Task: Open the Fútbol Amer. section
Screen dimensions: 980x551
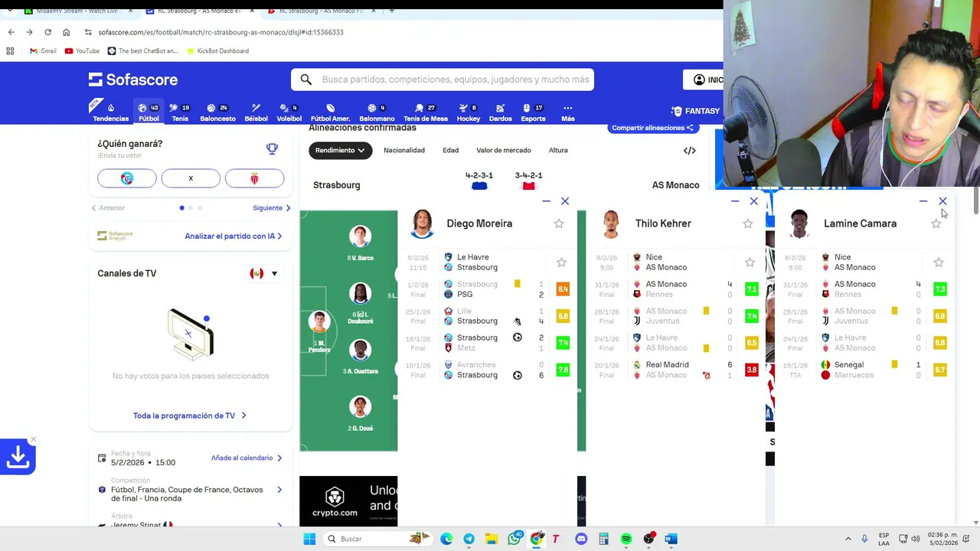Action: 330,112
